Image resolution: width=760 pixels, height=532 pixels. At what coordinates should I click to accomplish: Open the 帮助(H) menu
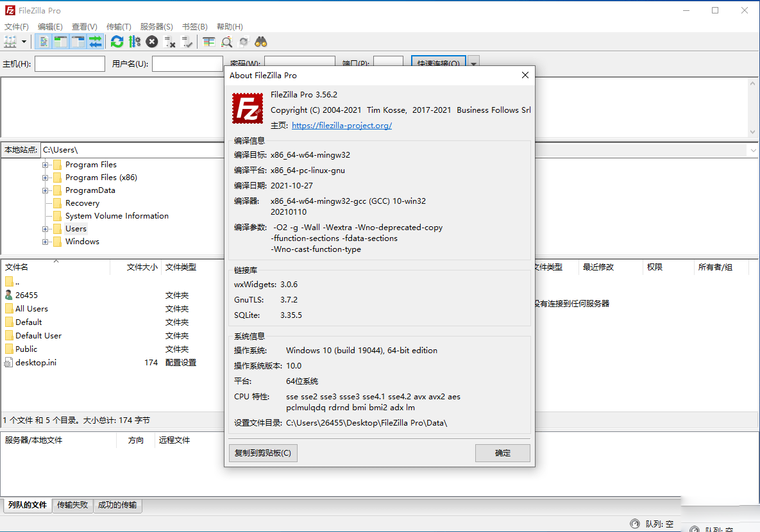coord(230,27)
